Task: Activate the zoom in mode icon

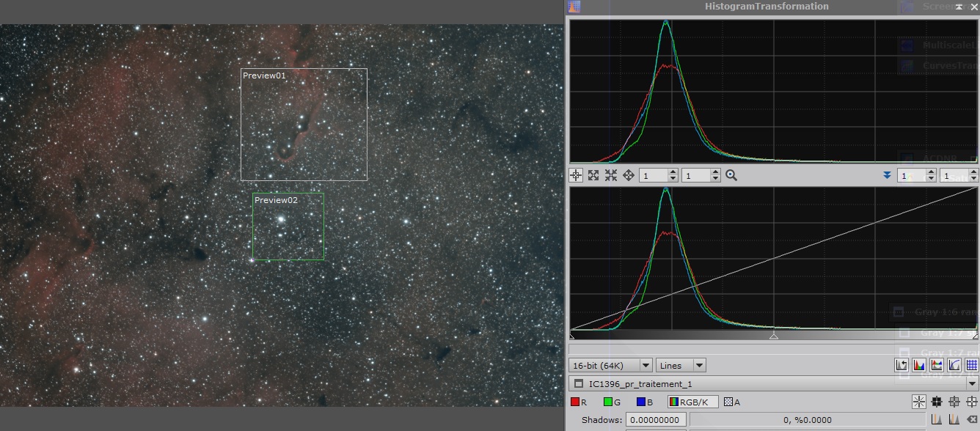Action: (593, 175)
